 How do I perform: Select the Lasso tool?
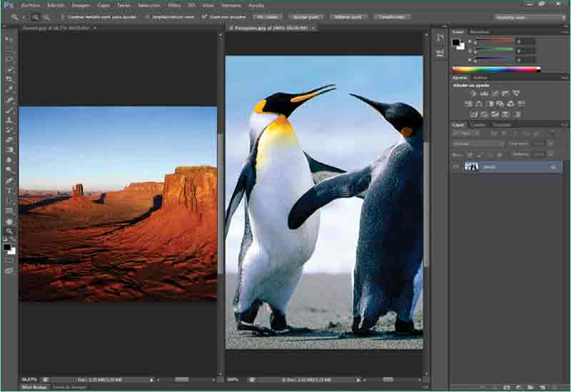[9, 59]
